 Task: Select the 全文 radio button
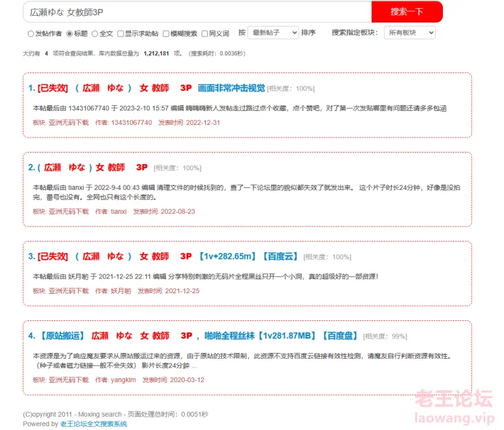(x=95, y=33)
